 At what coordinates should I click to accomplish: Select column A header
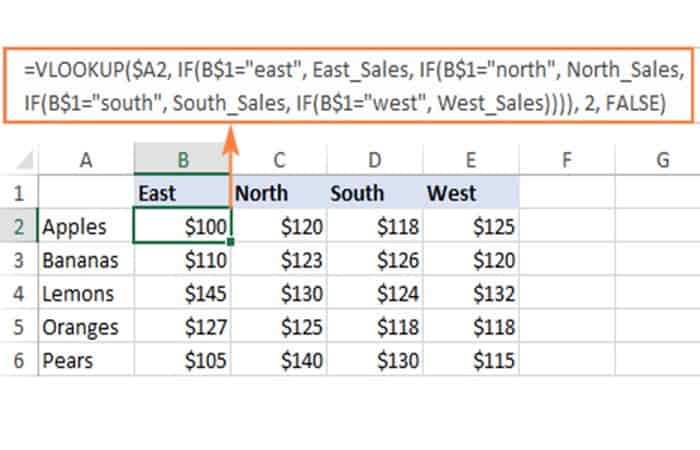86,158
